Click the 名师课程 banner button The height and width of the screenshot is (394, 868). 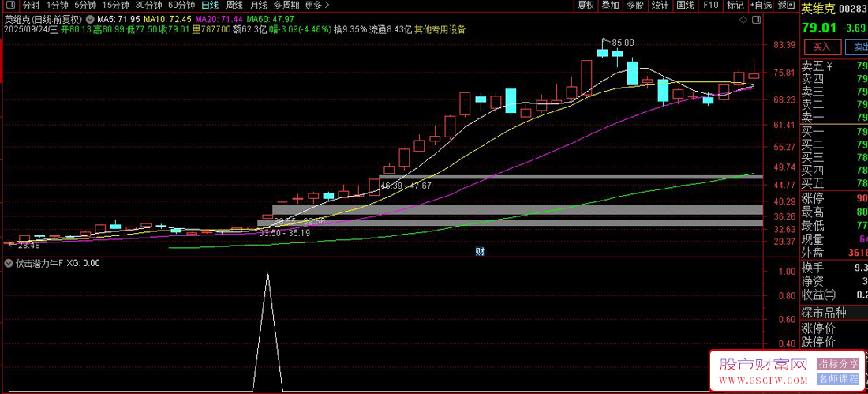tap(839, 379)
